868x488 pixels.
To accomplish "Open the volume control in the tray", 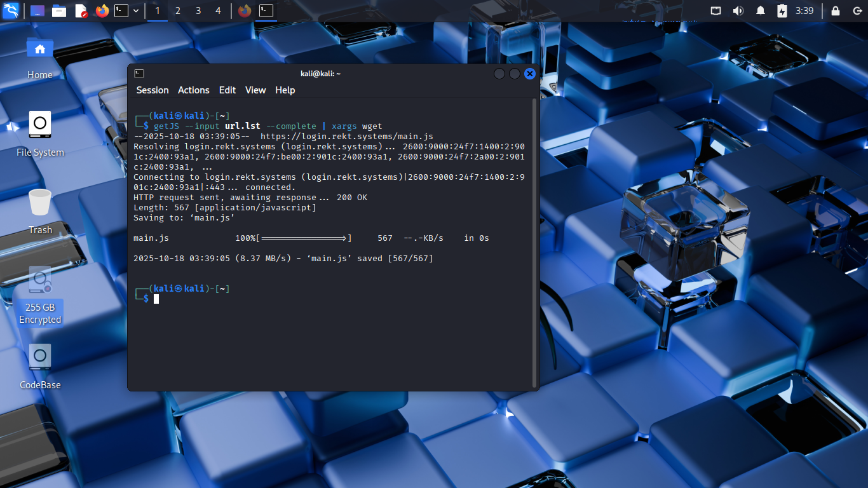I will pos(738,11).
